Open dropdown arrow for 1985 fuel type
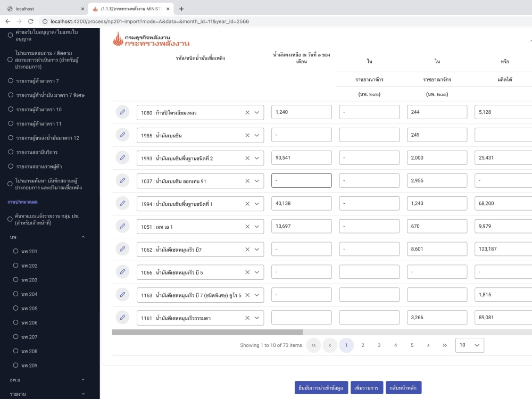The height and width of the screenshot is (399, 532). pyautogui.click(x=257, y=135)
